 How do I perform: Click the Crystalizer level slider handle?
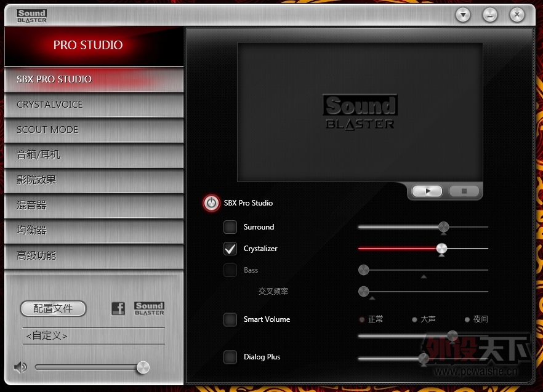pyautogui.click(x=441, y=249)
